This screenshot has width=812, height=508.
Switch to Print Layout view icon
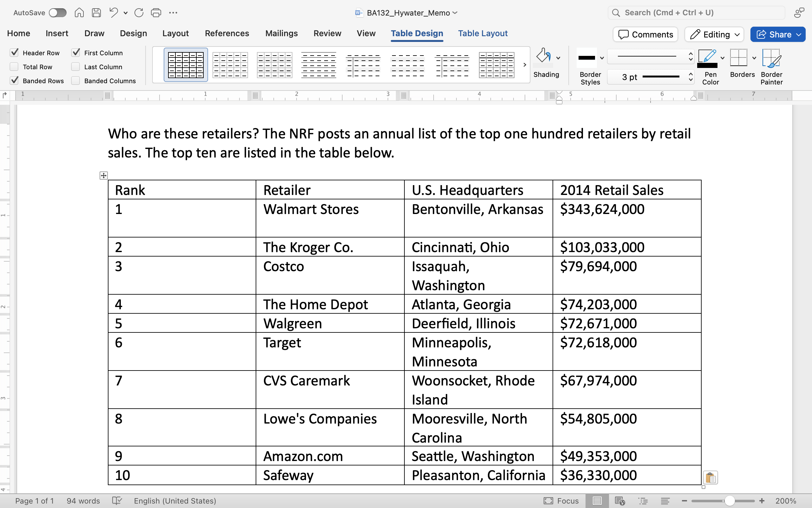(x=597, y=501)
